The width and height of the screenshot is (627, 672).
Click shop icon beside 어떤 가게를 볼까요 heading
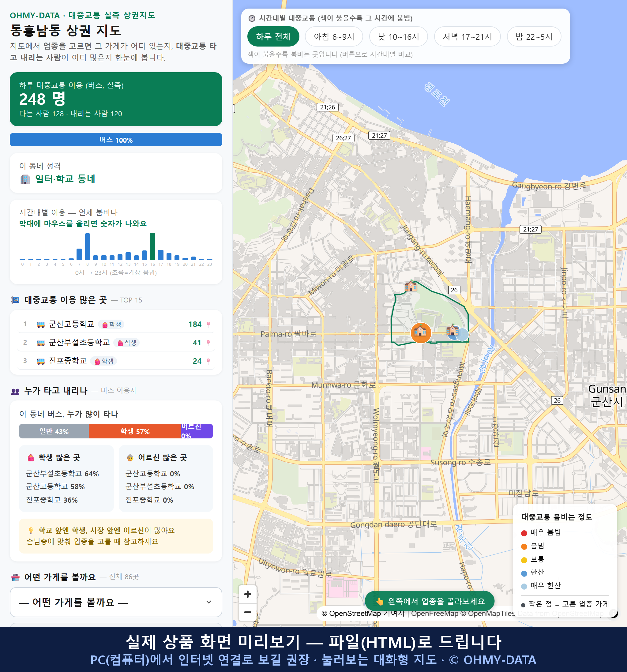(x=15, y=577)
